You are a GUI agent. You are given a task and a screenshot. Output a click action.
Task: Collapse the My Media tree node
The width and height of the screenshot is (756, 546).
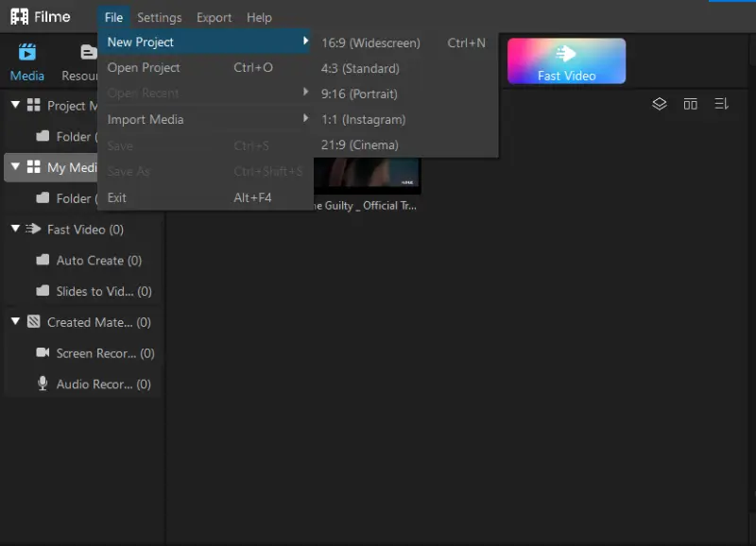15,166
